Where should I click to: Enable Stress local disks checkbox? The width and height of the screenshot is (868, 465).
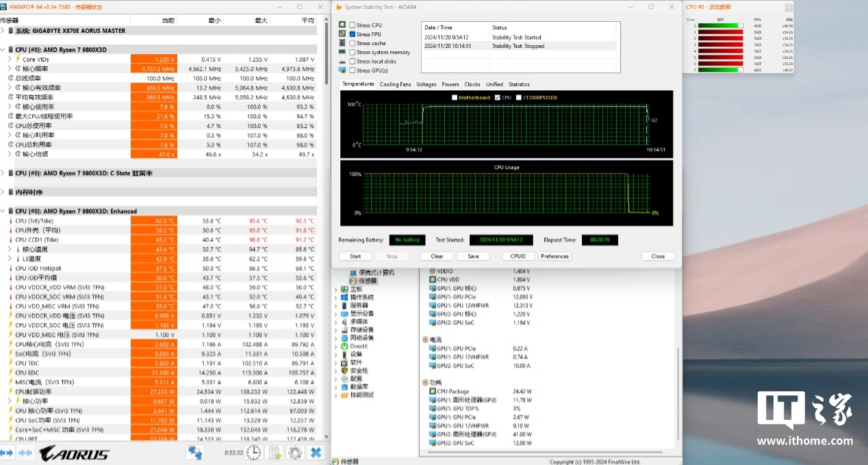(x=353, y=61)
